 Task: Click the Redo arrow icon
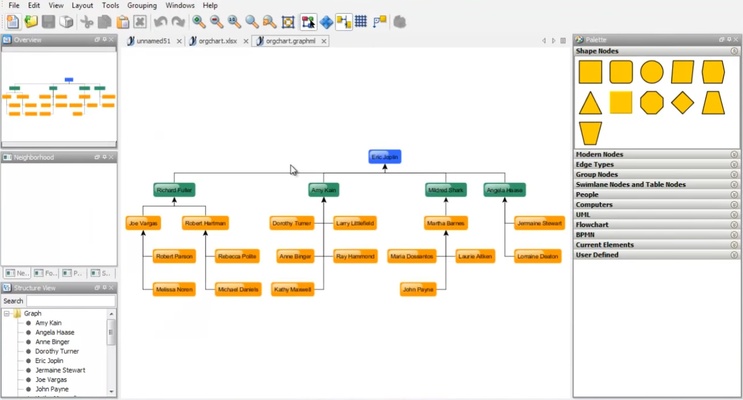click(x=178, y=22)
